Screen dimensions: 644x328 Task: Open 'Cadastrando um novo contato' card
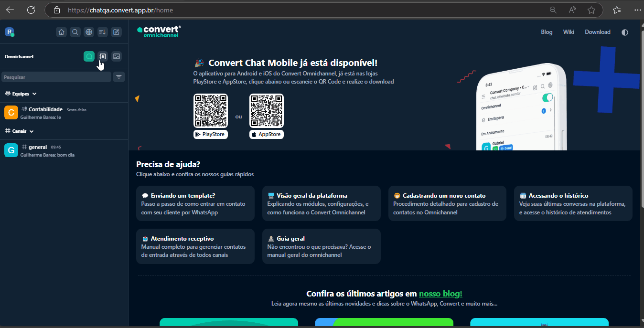(x=447, y=203)
